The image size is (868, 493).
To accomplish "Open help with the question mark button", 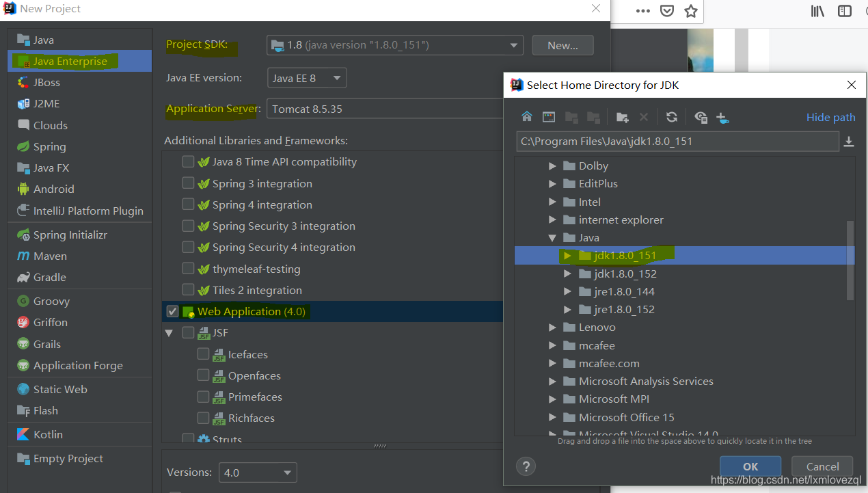I will [x=526, y=467].
